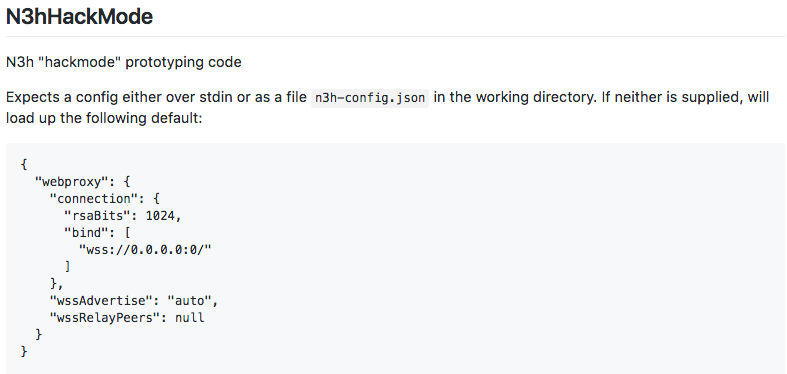Click the inline code n3h-config.json
The width and height of the screenshot is (787, 374).
click(x=370, y=97)
